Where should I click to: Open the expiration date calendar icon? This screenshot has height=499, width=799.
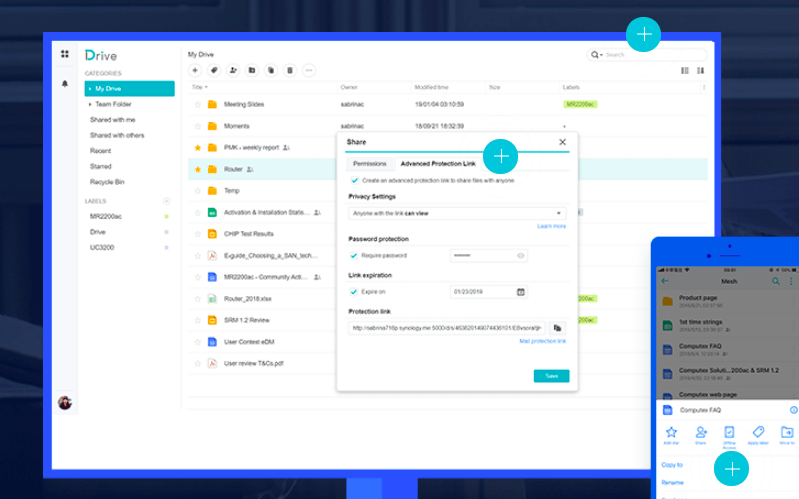(x=520, y=292)
